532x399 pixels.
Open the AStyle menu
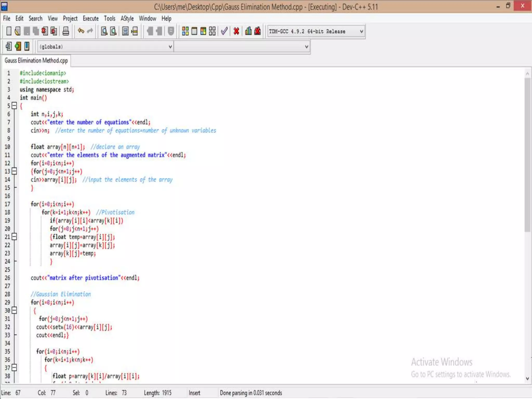127,18
